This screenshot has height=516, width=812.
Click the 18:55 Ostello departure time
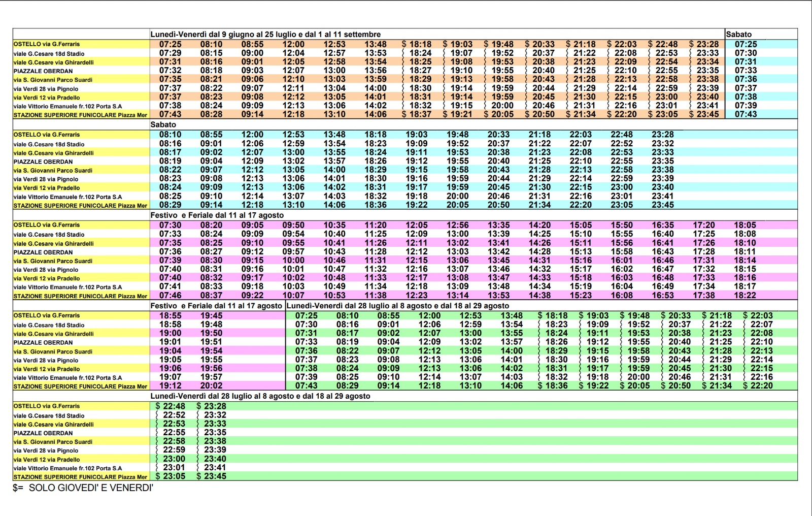(x=170, y=316)
